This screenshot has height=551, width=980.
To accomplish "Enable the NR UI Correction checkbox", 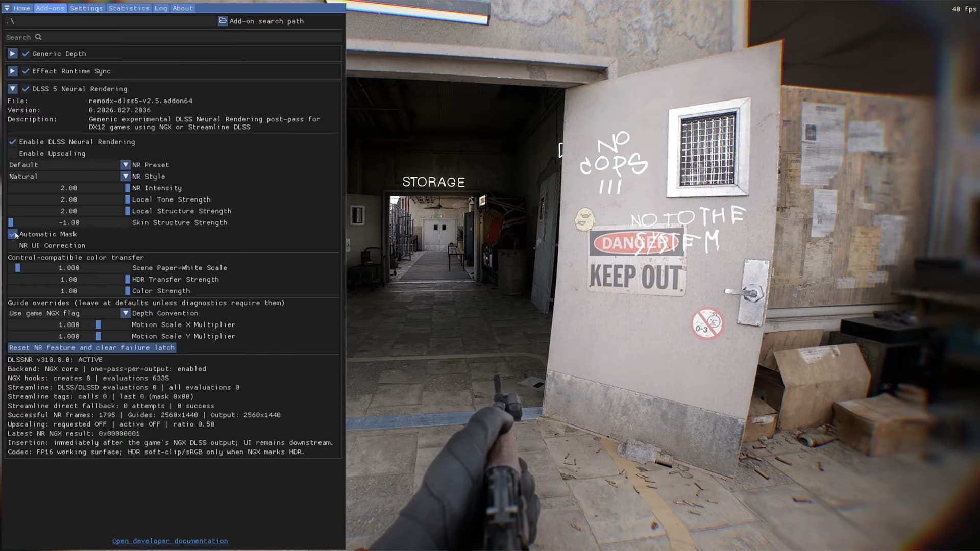I will [x=12, y=246].
